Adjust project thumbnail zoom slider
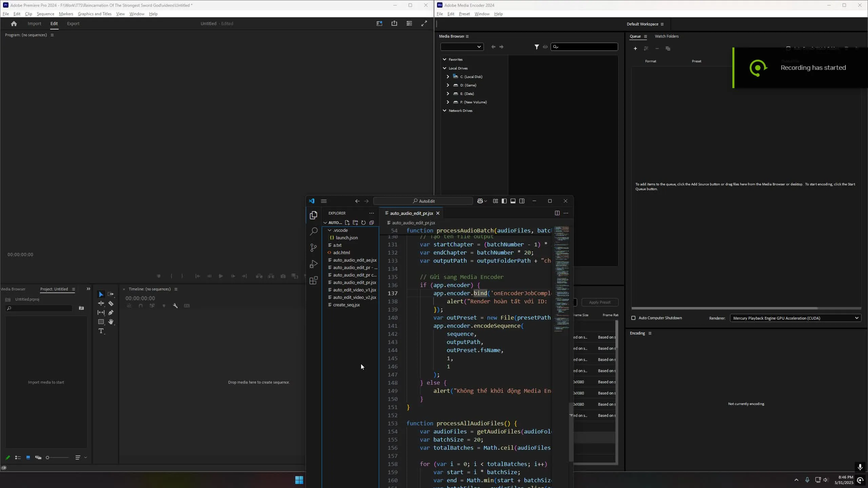The image size is (868, 488). [58, 458]
